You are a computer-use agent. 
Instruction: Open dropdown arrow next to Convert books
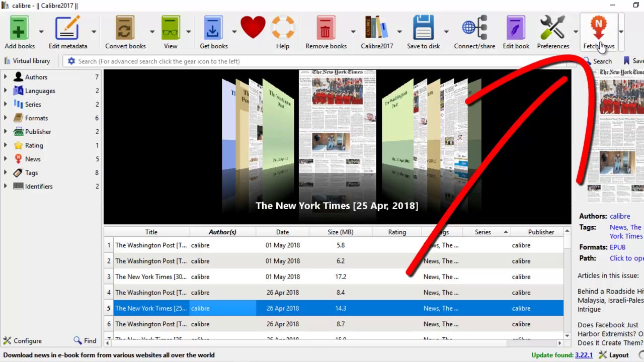(x=151, y=32)
